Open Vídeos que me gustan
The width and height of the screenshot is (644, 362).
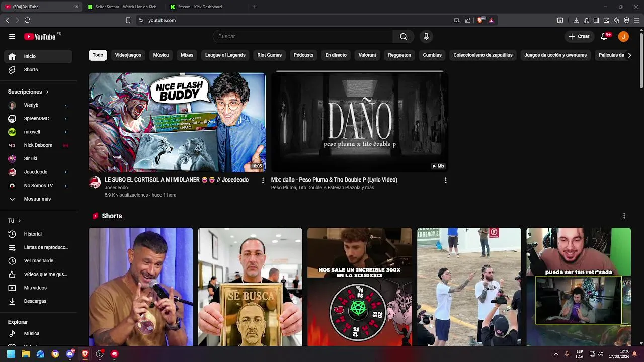coord(38,274)
